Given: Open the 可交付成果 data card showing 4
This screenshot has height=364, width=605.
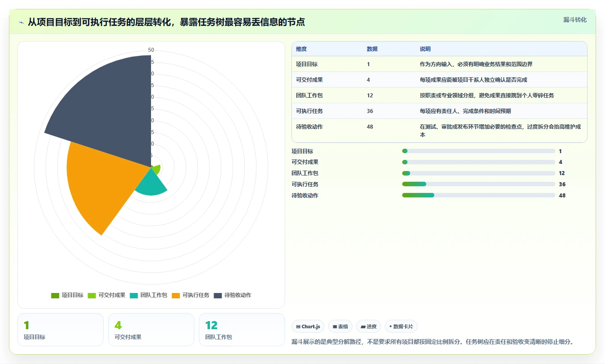Looking at the screenshot, I should (151, 330).
